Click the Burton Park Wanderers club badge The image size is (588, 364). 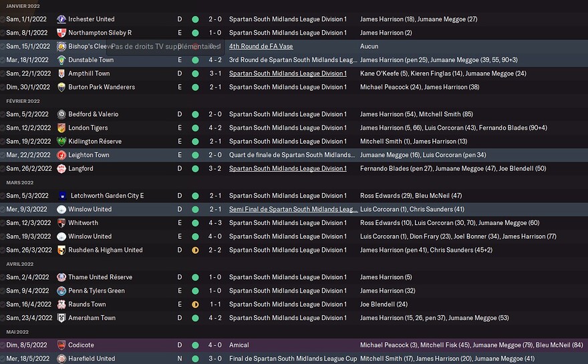pyautogui.click(x=61, y=87)
